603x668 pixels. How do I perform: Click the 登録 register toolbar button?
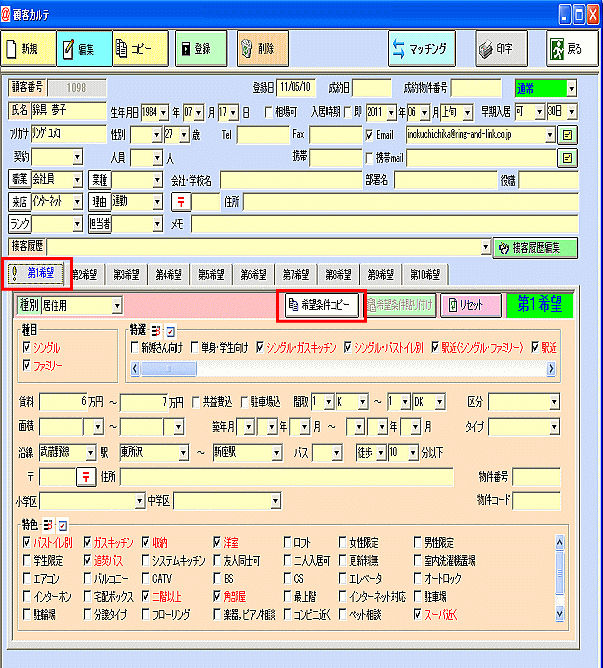201,49
